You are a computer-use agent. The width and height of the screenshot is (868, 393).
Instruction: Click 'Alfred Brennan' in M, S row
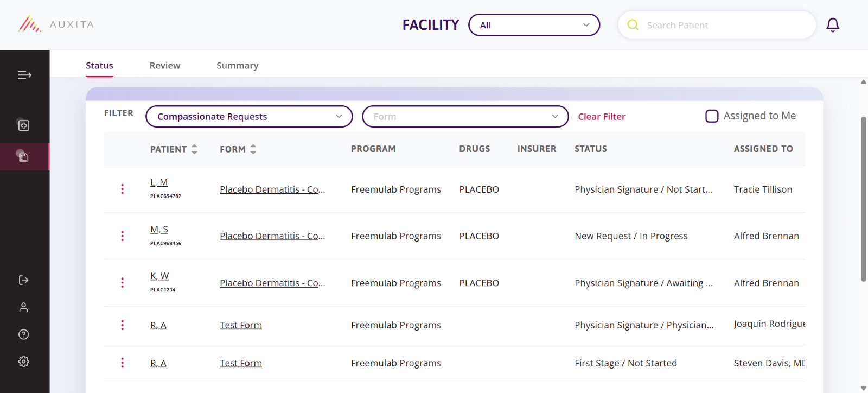coord(766,236)
